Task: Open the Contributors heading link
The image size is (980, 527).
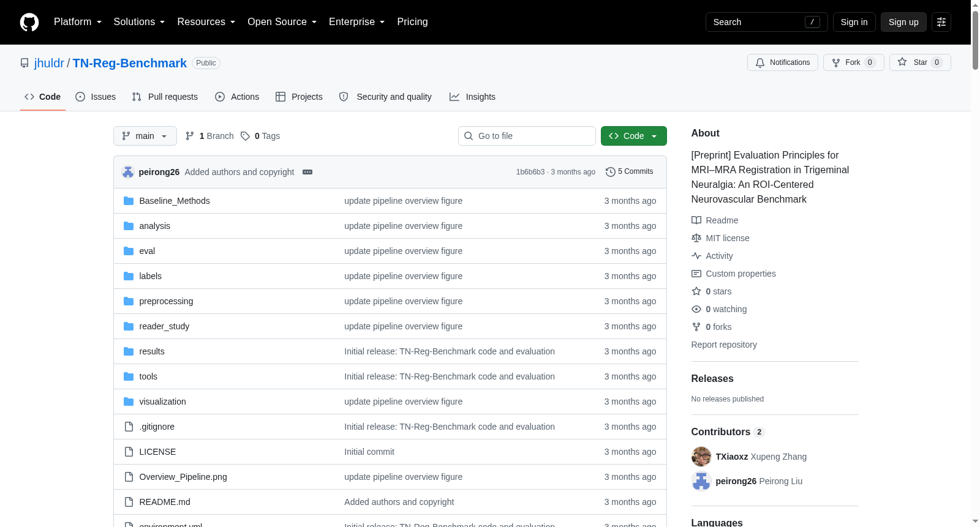Action: 728,432
